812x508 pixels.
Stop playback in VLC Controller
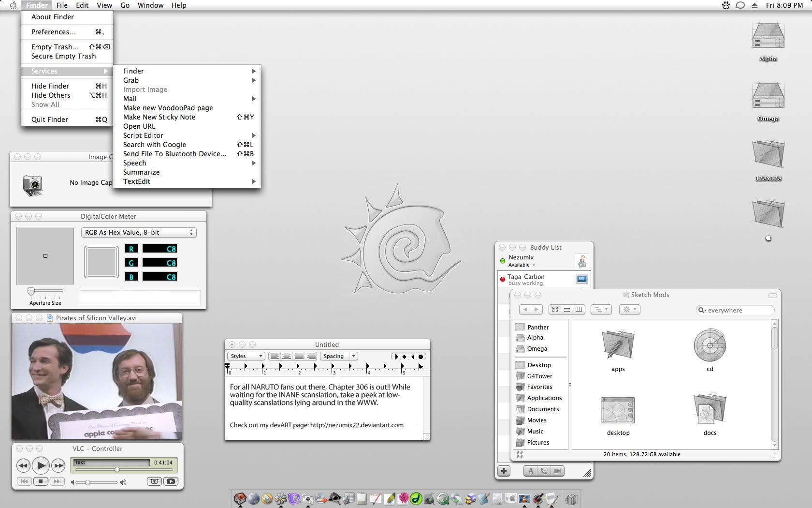[x=41, y=481]
